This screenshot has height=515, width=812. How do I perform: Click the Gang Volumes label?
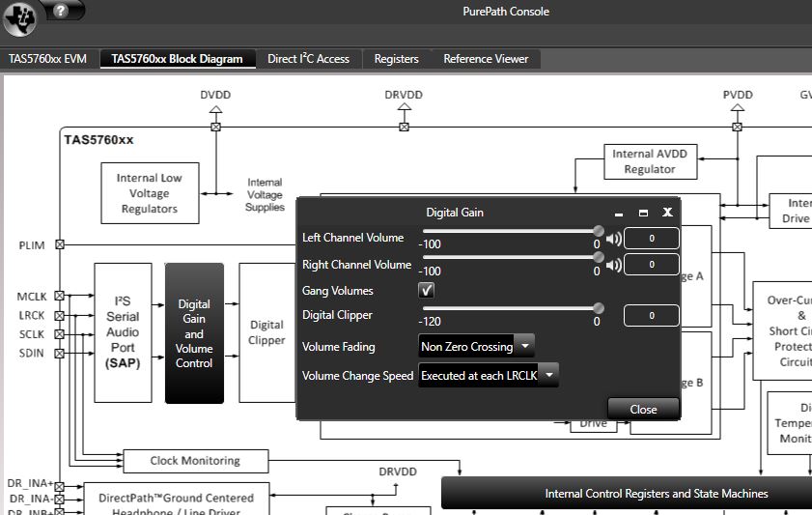pos(338,291)
